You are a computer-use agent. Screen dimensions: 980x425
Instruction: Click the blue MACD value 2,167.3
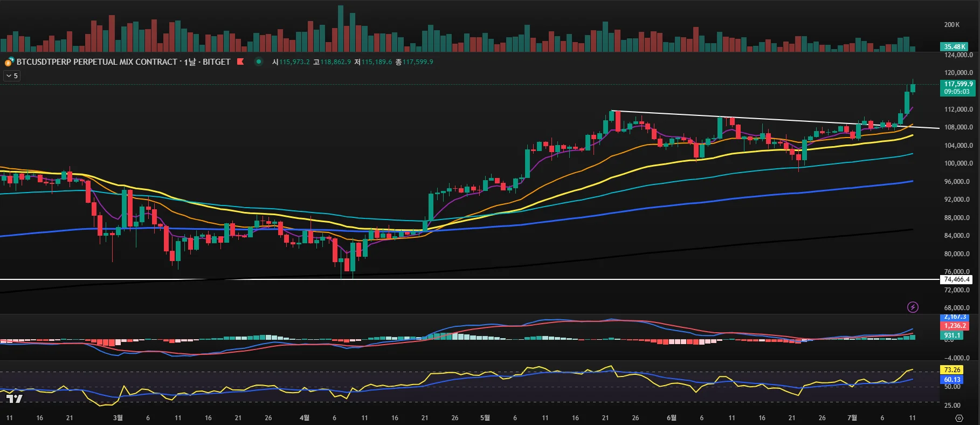point(955,317)
